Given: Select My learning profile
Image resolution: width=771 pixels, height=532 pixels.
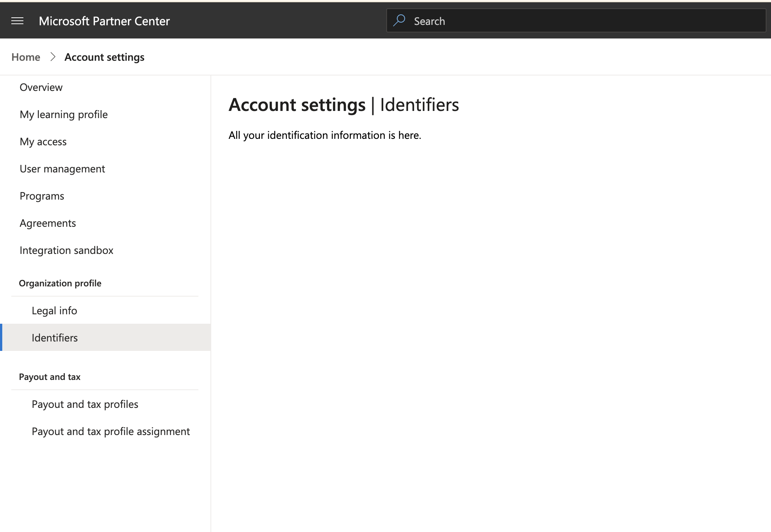Looking at the screenshot, I should 64,114.
